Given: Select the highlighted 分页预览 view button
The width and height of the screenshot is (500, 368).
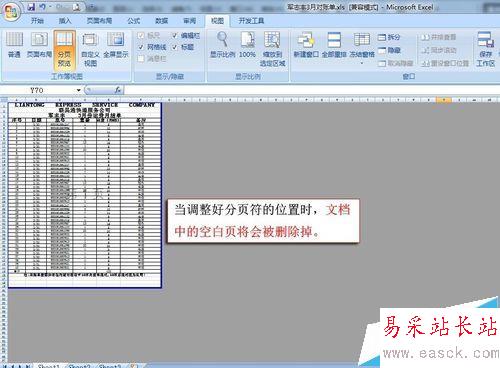Looking at the screenshot, I should click(64, 49).
